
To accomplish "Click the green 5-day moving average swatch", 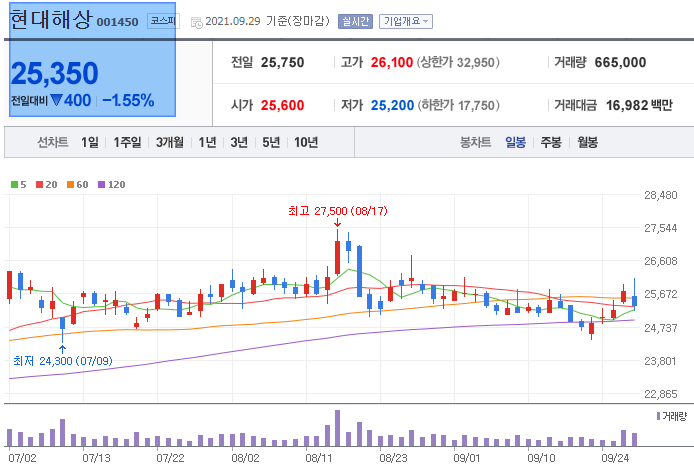I will [x=15, y=185].
